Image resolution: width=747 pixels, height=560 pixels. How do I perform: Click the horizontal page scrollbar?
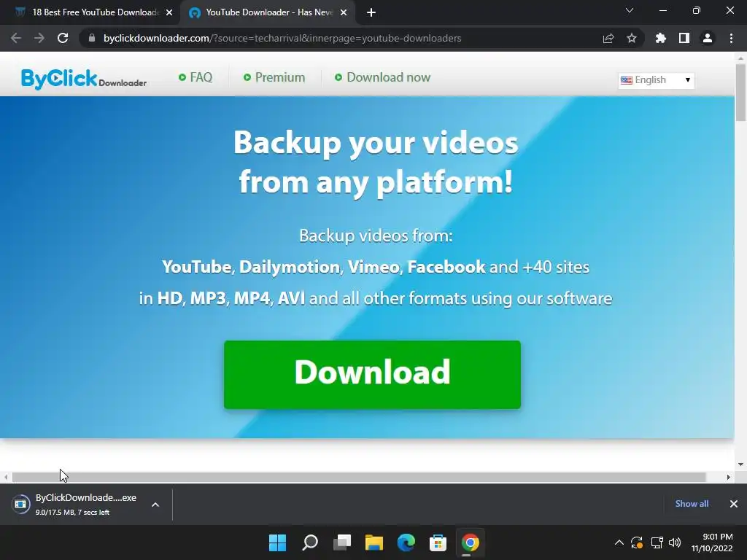click(x=359, y=477)
